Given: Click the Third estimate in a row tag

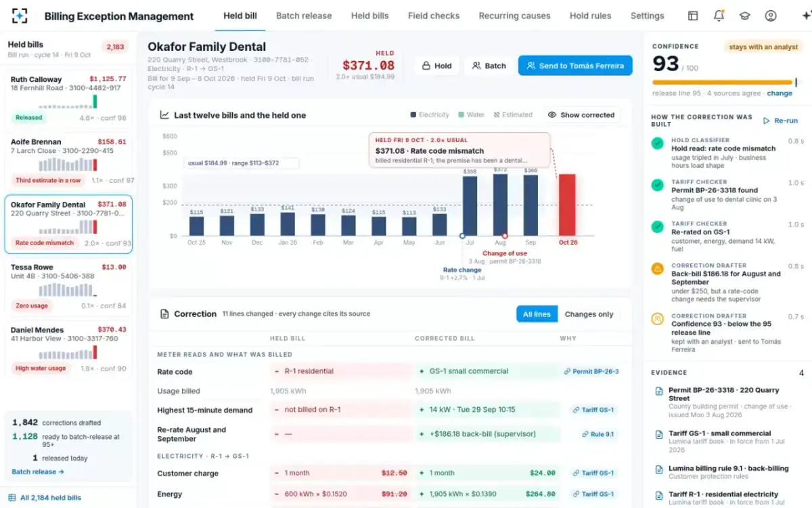Looking at the screenshot, I should click(48, 181).
